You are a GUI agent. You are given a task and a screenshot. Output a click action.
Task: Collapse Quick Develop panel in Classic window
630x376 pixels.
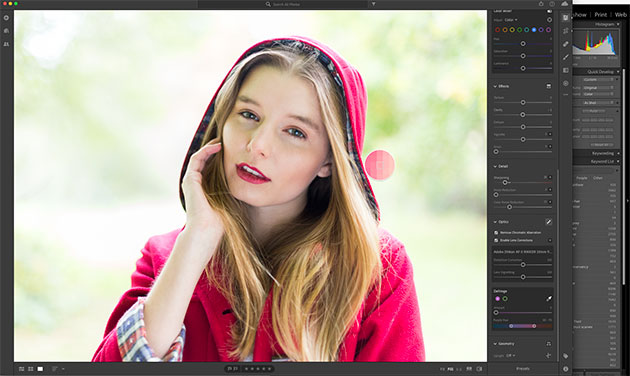[x=618, y=72]
